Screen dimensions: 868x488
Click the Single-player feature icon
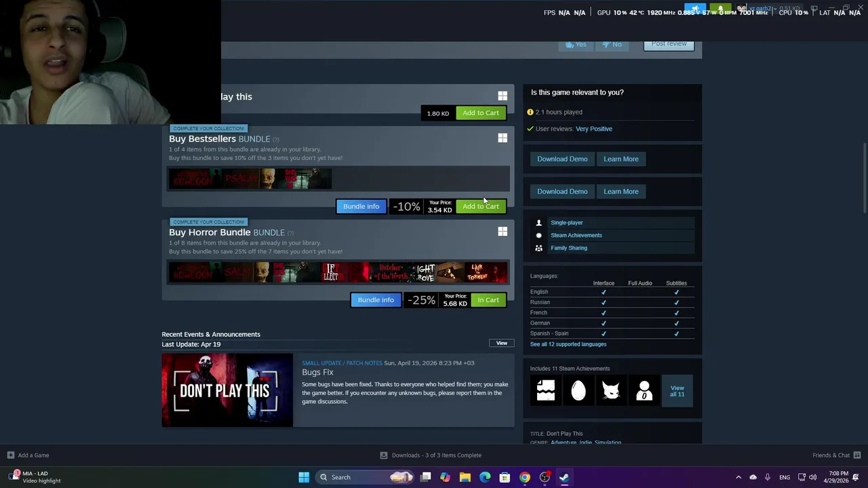click(x=539, y=222)
